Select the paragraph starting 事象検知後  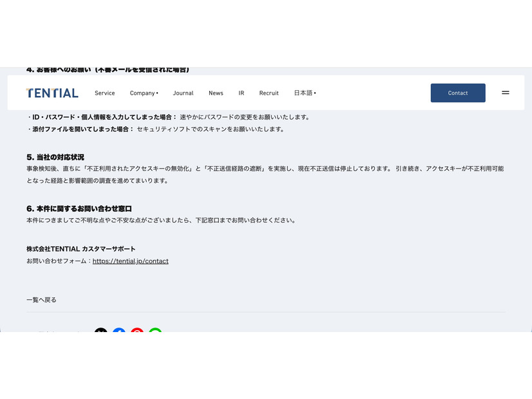click(x=265, y=174)
